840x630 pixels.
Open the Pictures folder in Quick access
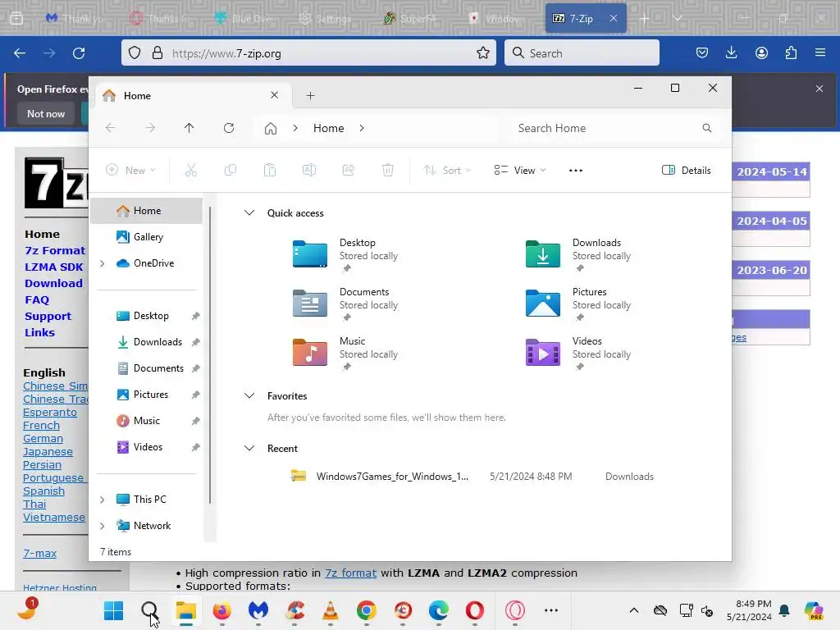click(x=543, y=304)
